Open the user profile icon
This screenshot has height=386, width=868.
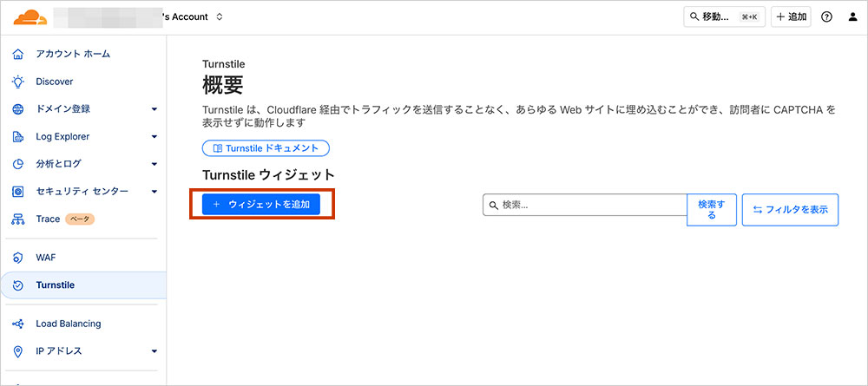[852, 16]
